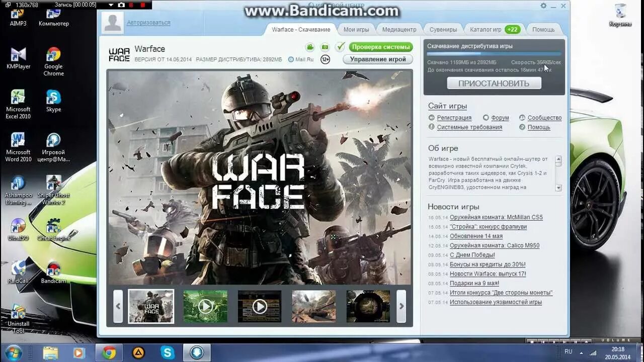Open the Sniper Ghost Warrior 2 icon

(x=54, y=190)
